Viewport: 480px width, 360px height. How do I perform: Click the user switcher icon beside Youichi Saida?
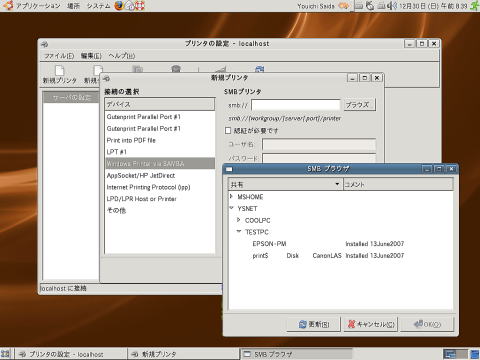tap(344, 5)
